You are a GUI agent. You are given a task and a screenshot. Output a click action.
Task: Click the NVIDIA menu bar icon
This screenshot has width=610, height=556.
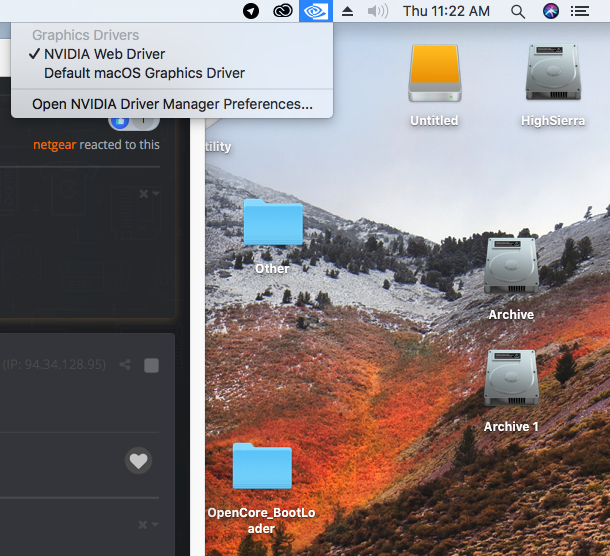tap(316, 11)
